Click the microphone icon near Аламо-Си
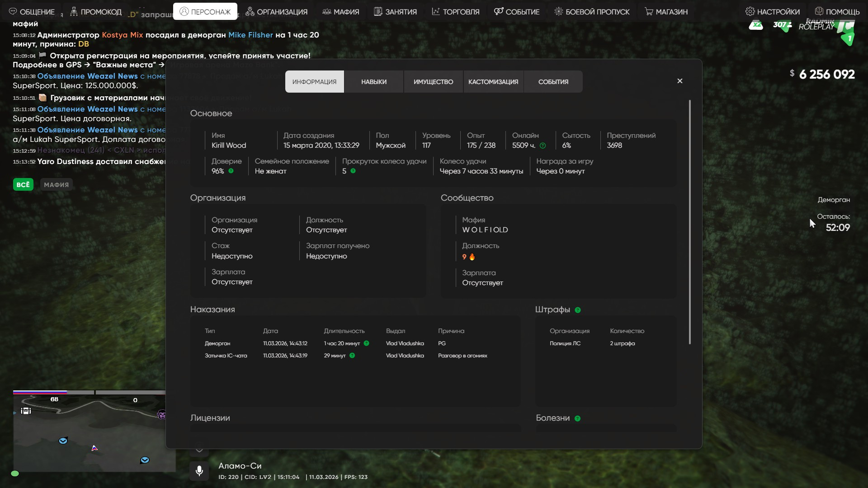The height and width of the screenshot is (488, 868). point(199,471)
